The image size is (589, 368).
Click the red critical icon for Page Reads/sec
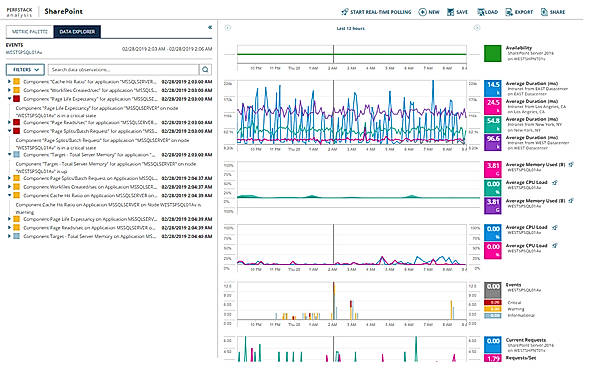tap(17, 122)
